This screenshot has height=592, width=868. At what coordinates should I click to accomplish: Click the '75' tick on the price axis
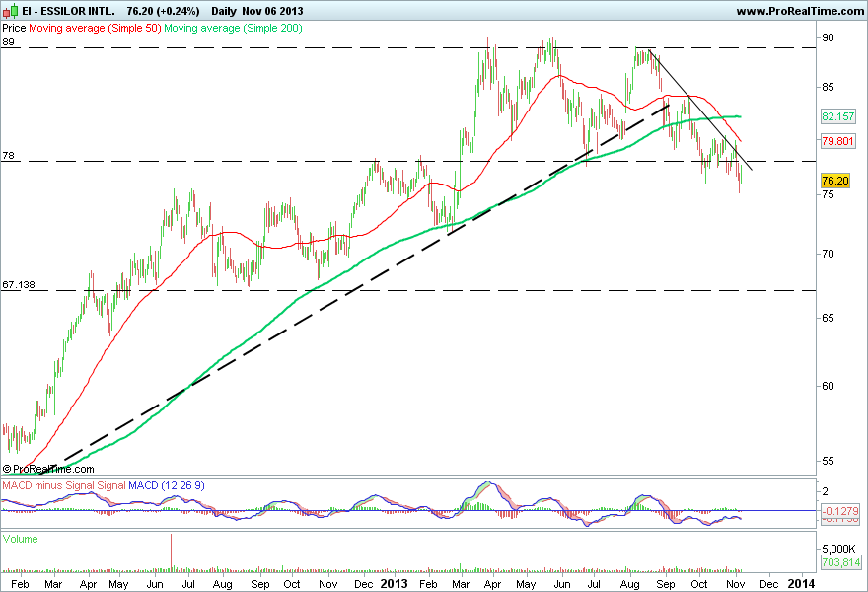(x=829, y=194)
